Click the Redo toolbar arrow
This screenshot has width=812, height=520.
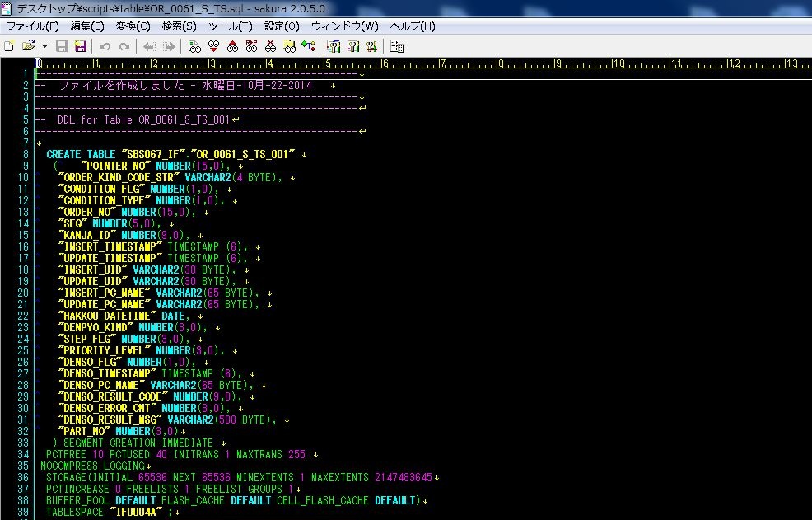click(124, 46)
